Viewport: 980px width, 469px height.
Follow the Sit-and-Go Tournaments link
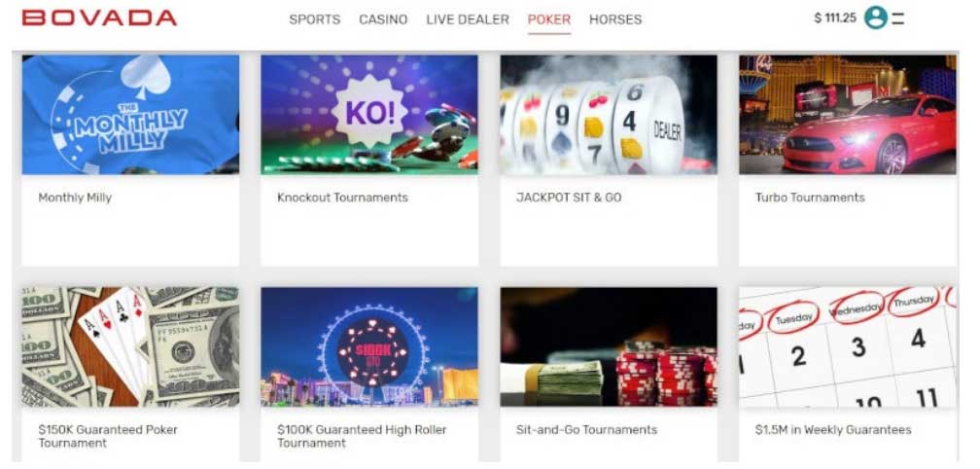click(587, 430)
